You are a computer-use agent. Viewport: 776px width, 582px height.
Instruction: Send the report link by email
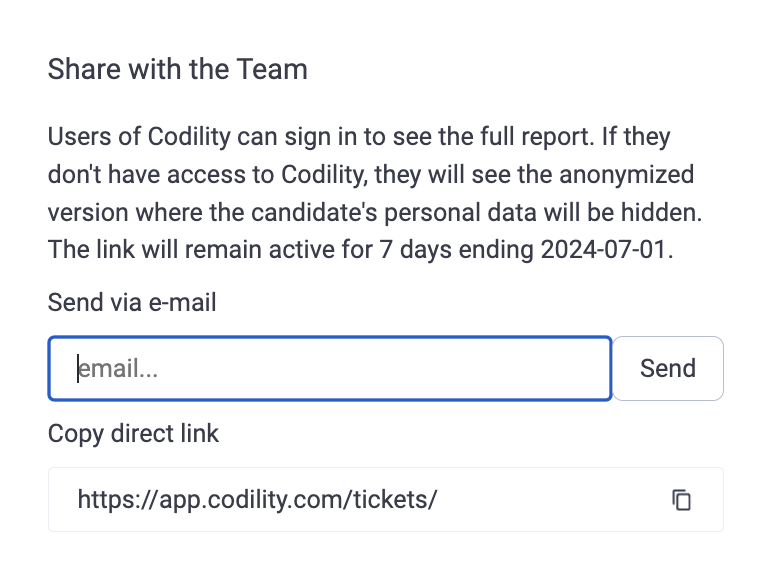pyautogui.click(x=668, y=368)
